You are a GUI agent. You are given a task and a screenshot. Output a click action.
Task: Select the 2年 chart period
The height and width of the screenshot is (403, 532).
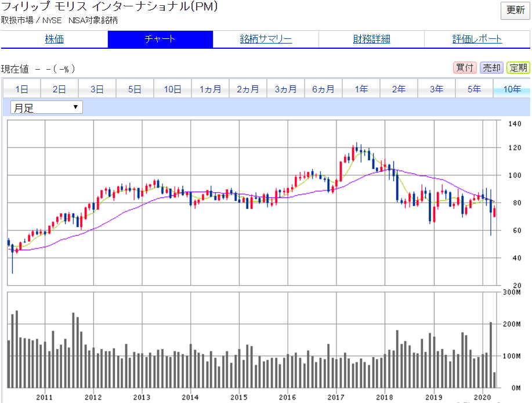399,89
